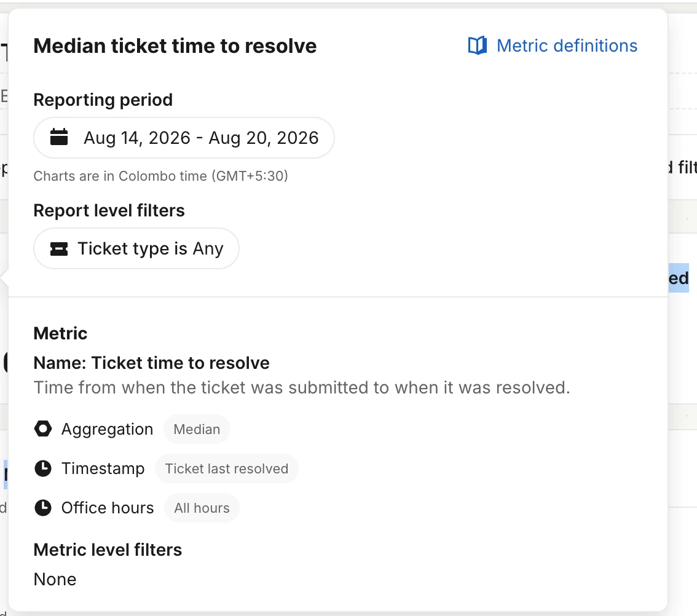Click the Colombo time zone note

pyautogui.click(x=161, y=176)
